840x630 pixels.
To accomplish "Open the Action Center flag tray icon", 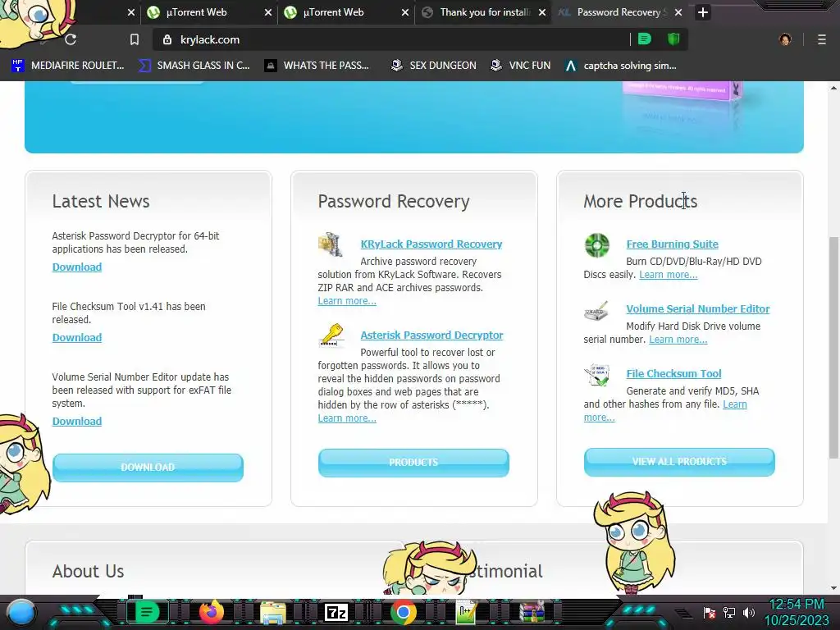I will 710,613.
